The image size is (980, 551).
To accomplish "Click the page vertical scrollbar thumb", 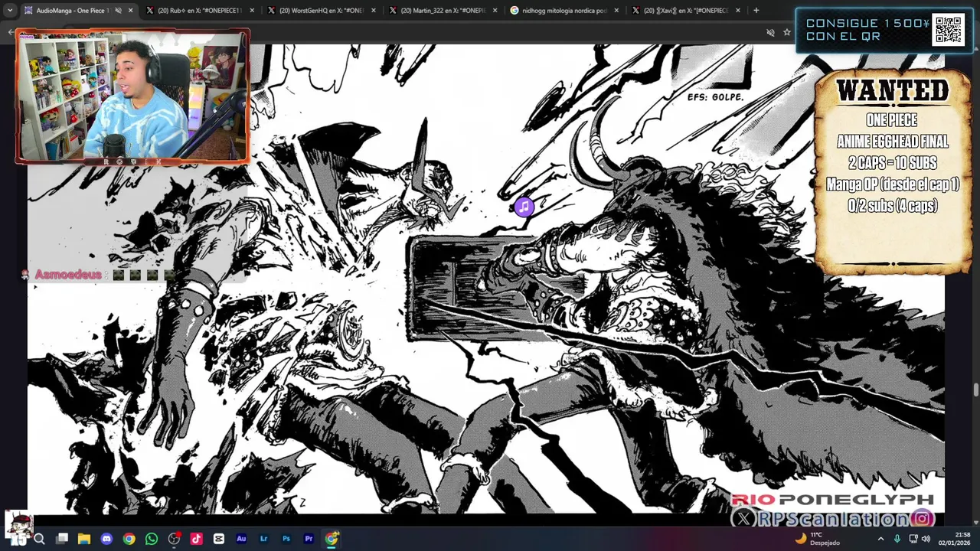I will click(975, 390).
